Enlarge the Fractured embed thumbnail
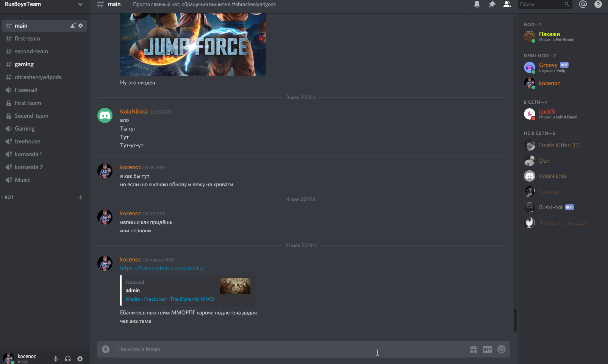This screenshot has width=608, height=364. 235,286
